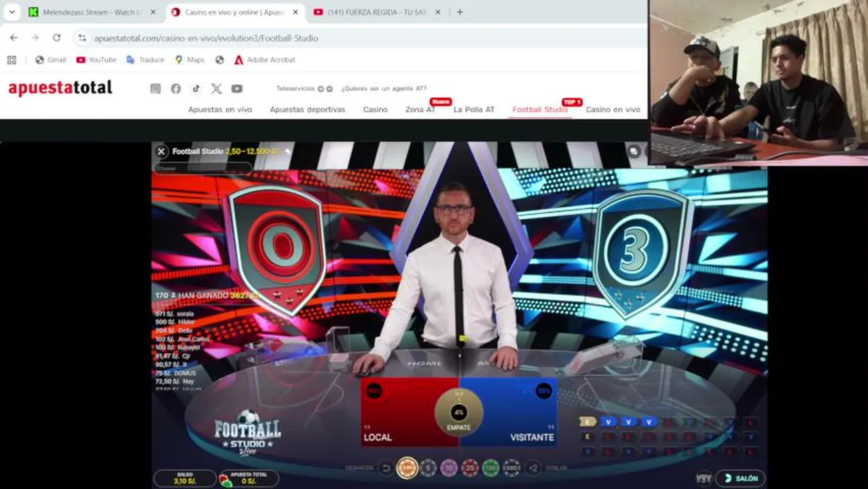Open Apuestas en vivo menu item

[x=220, y=109]
